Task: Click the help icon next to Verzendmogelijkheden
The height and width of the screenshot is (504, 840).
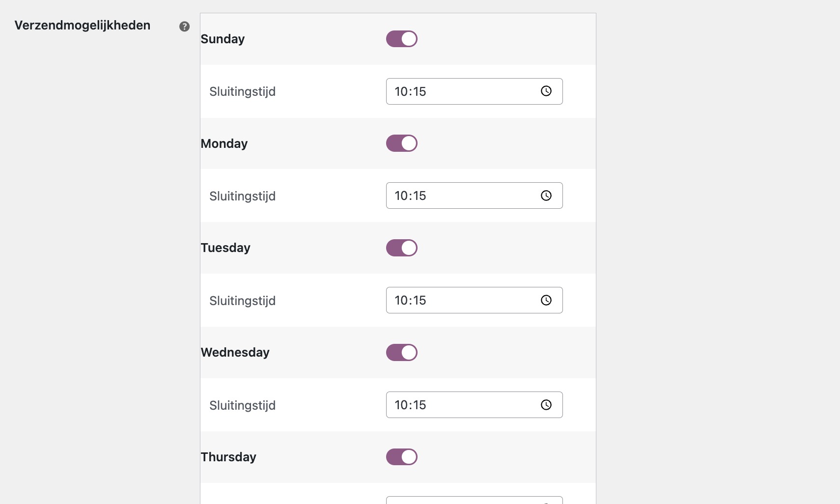Action: (184, 27)
